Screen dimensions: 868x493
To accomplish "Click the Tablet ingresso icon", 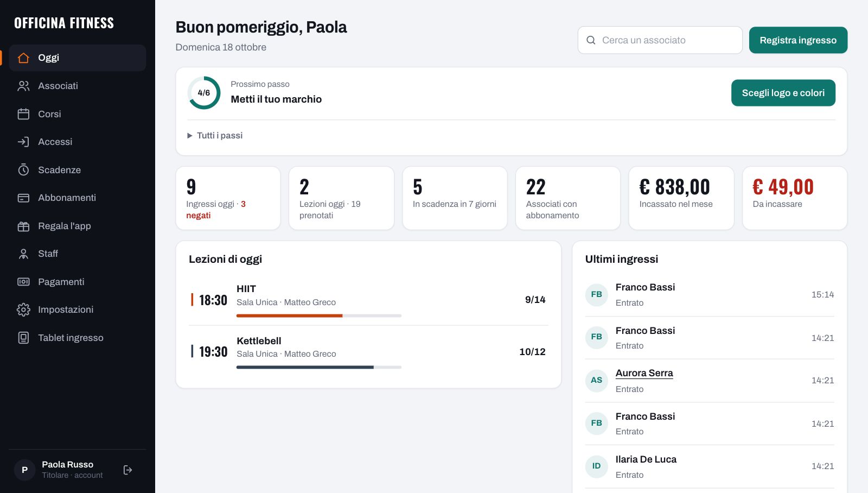I will coord(23,338).
